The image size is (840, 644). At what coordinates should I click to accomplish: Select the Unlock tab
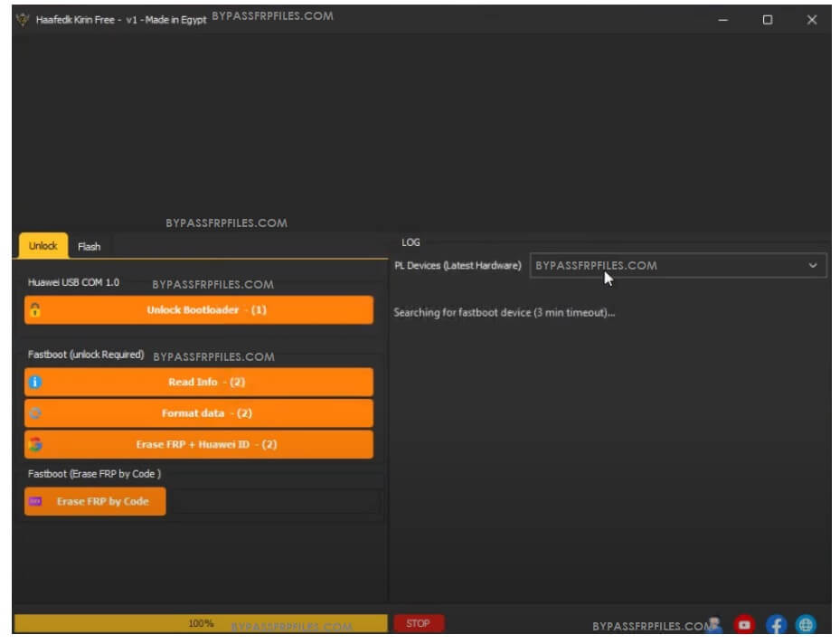point(41,245)
